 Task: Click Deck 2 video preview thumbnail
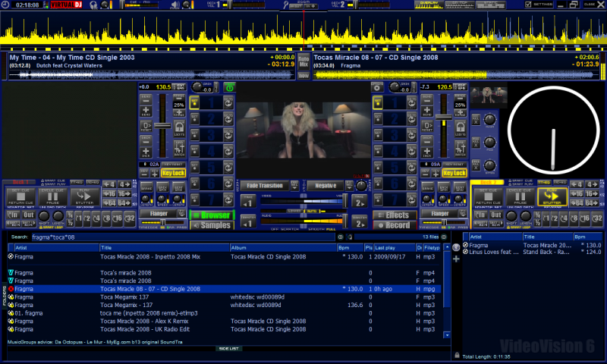[x=489, y=95]
